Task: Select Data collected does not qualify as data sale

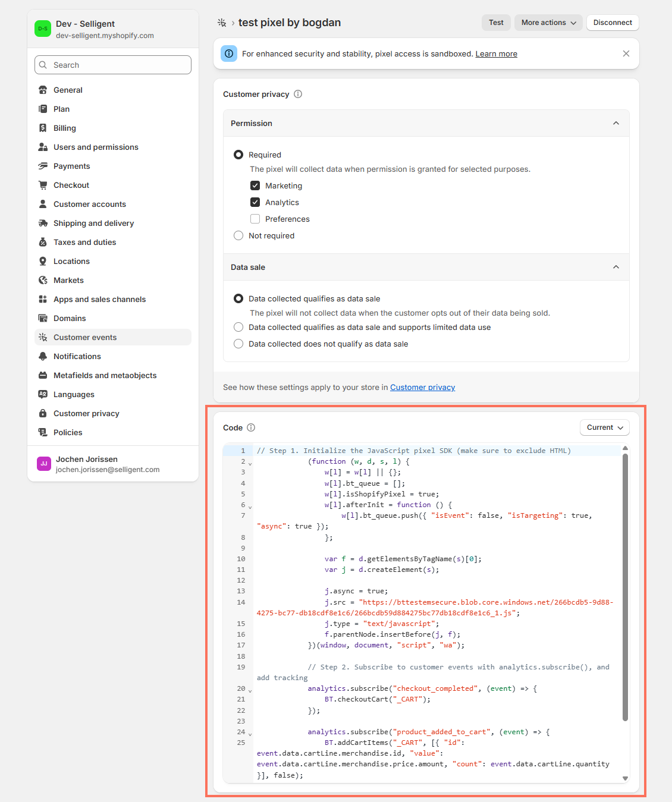Action: pos(238,344)
